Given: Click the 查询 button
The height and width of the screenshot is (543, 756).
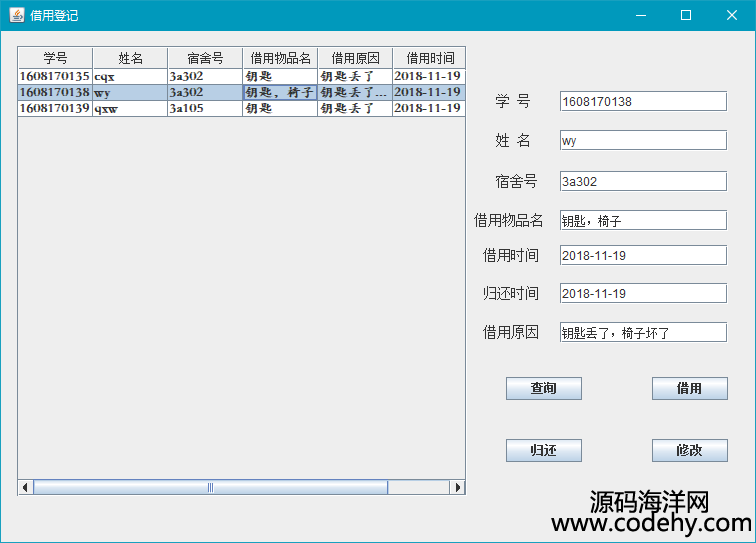Looking at the screenshot, I should (543, 388).
